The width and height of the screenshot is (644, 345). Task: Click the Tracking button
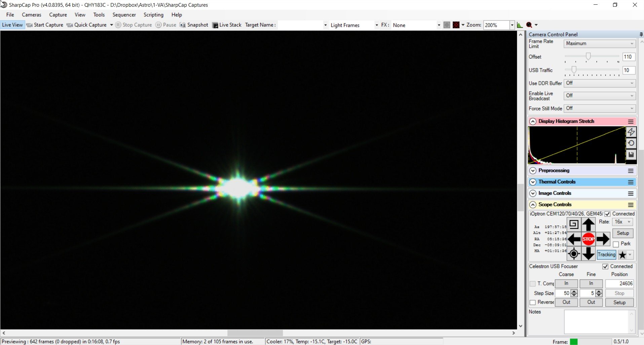click(x=606, y=255)
